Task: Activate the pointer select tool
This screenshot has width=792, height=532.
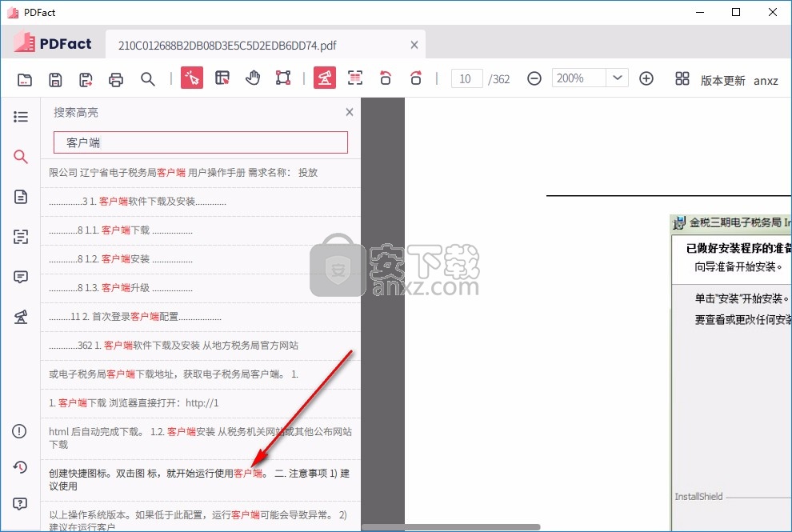Action: click(x=192, y=78)
